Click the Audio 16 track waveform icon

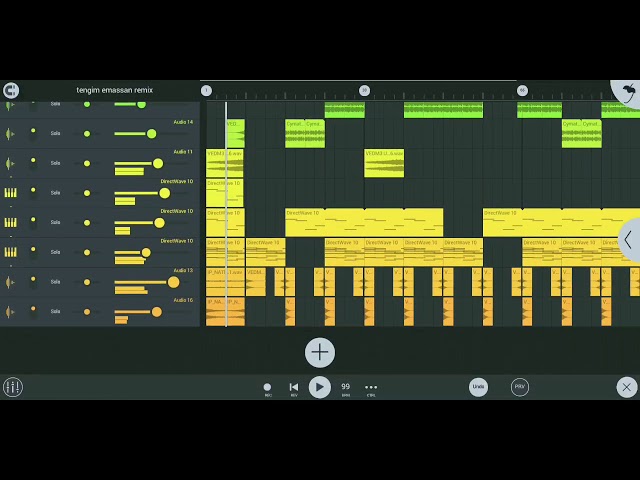(x=10, y=312)
